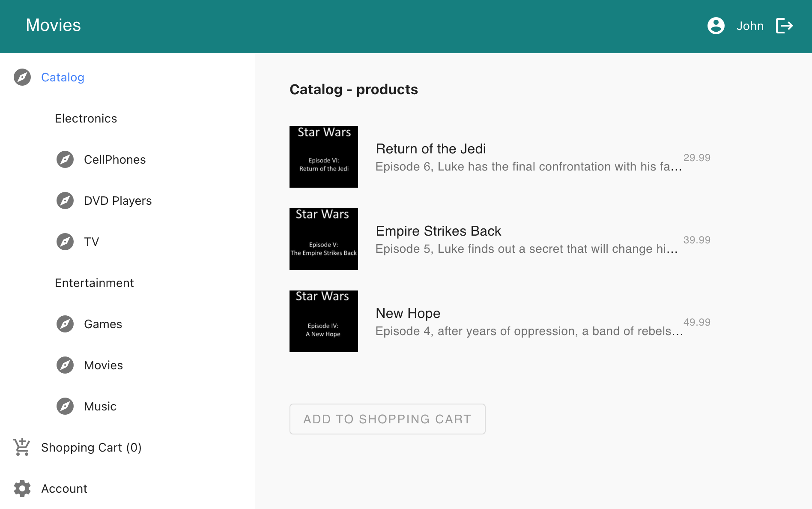Select the DVD Players category

(118, 201)
